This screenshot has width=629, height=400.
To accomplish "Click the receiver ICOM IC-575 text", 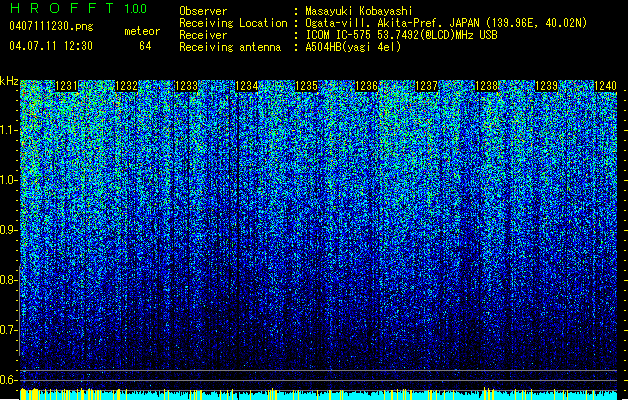I will [x=401, y=35].
